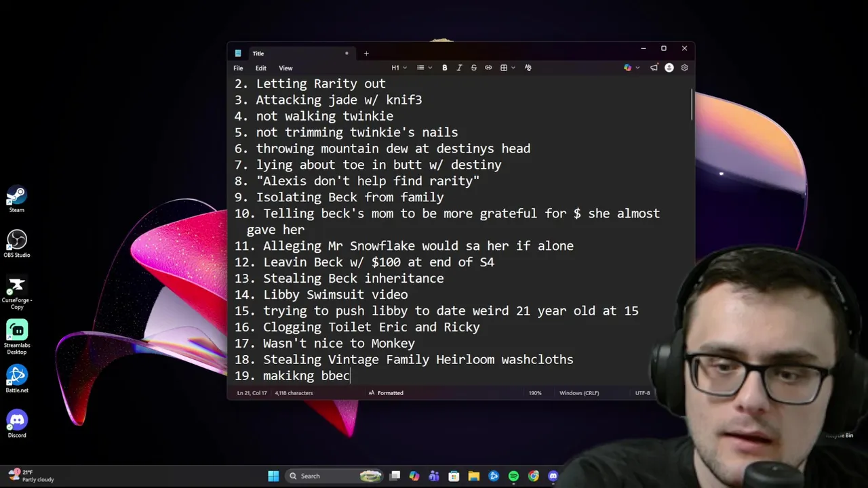Screen dimensions: 868x488
Task: Click Ln 21, Col 17 position indicator
Action: click(x=251, y=393)
